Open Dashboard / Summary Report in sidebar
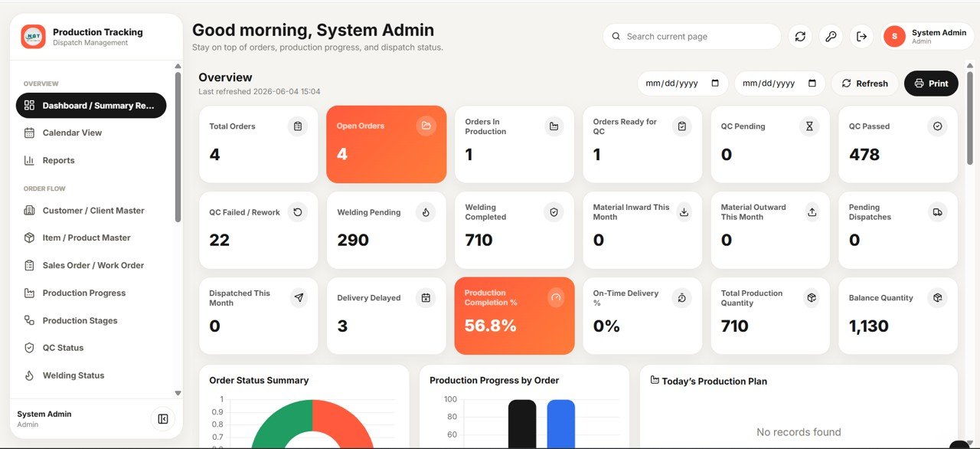This screenshot has height=449, width=980. click(91, 105)
